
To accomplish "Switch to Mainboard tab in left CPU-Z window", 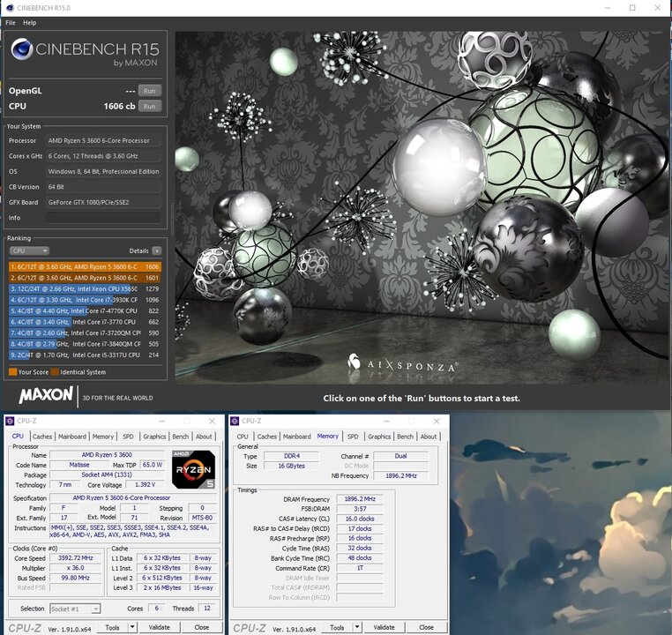I will coord(72,437).
